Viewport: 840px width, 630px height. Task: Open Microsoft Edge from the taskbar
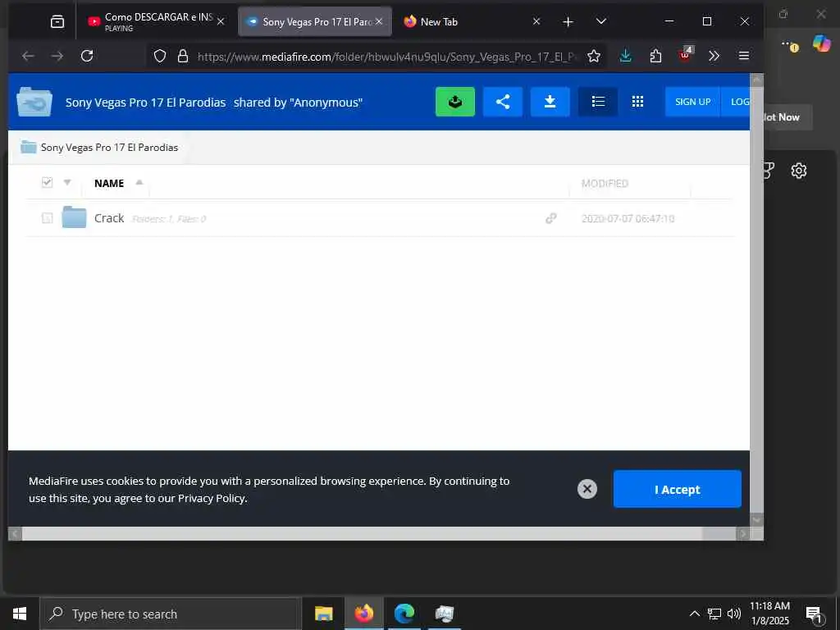pyautogui.click(x=404, y=614)
